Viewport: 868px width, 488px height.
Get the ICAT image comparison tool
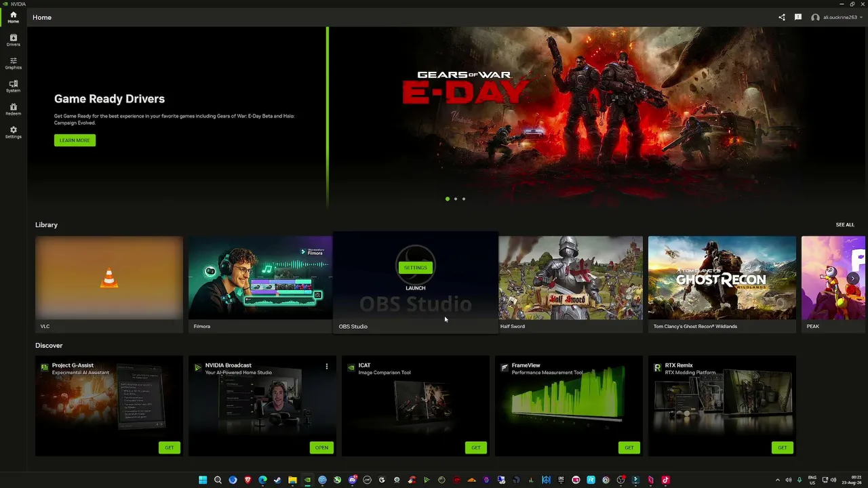coord(476,447)
